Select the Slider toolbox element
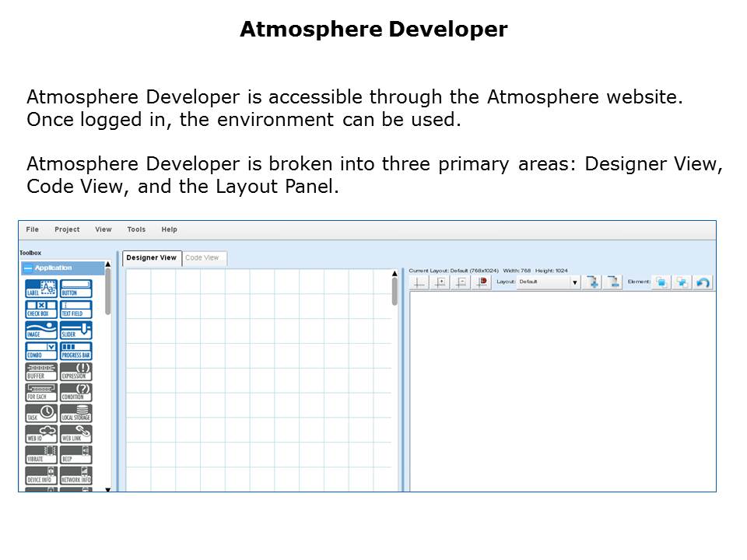The image size is (747, 560). [x=76, y=330]
